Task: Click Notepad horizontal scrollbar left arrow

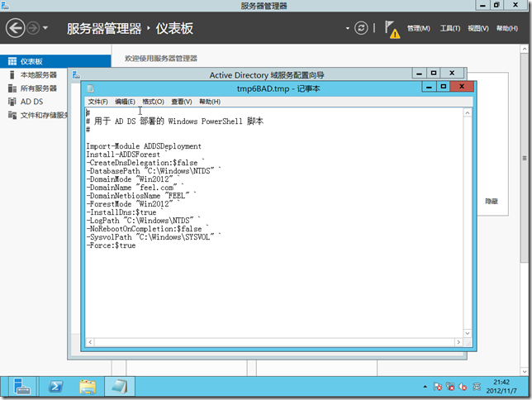Action: (90, 342)
